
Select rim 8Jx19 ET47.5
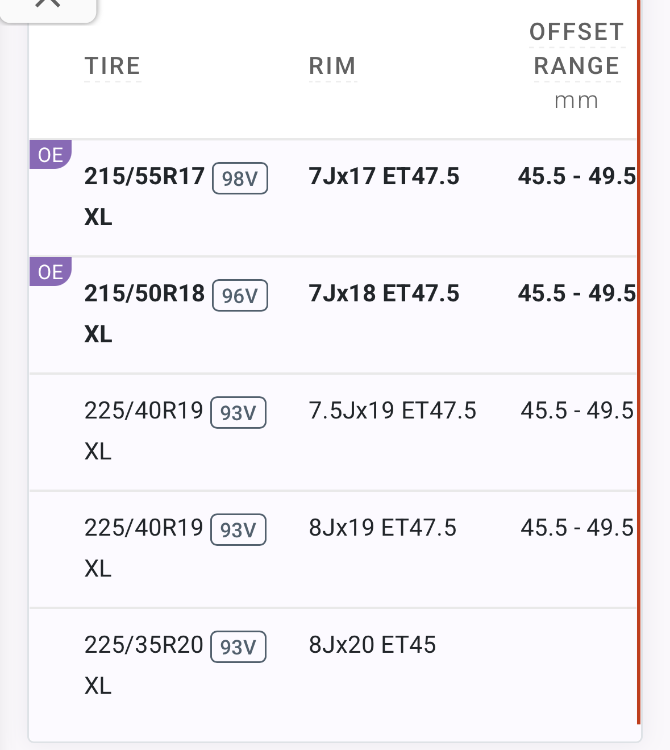click(383, 528)
